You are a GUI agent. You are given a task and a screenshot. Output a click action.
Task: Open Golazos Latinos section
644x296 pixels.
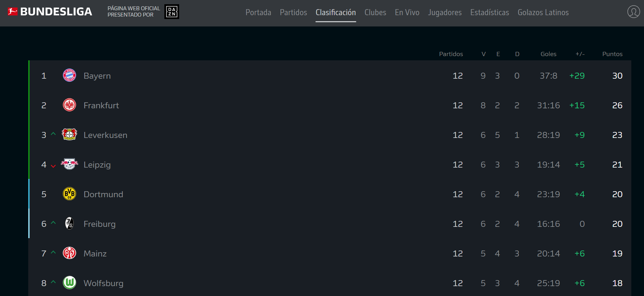[543, 13]
